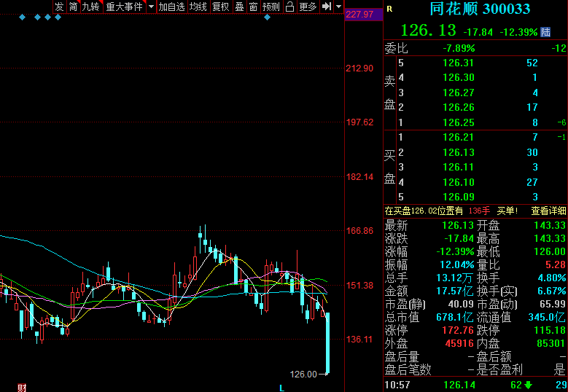The width and height of the screenshot is (568, 392).
Task: Click the blue 陆 connect badge
Action: tap(545, 32)
